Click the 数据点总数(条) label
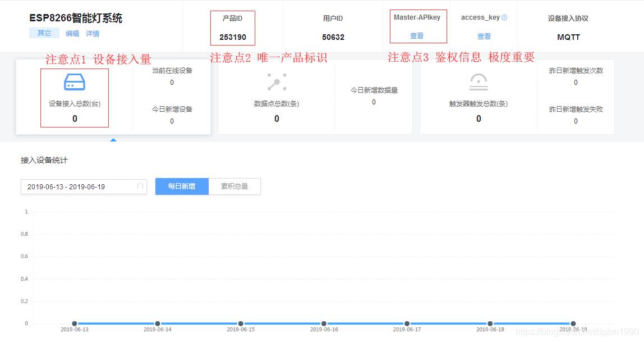644x342 pixels. tap(277, 103)
